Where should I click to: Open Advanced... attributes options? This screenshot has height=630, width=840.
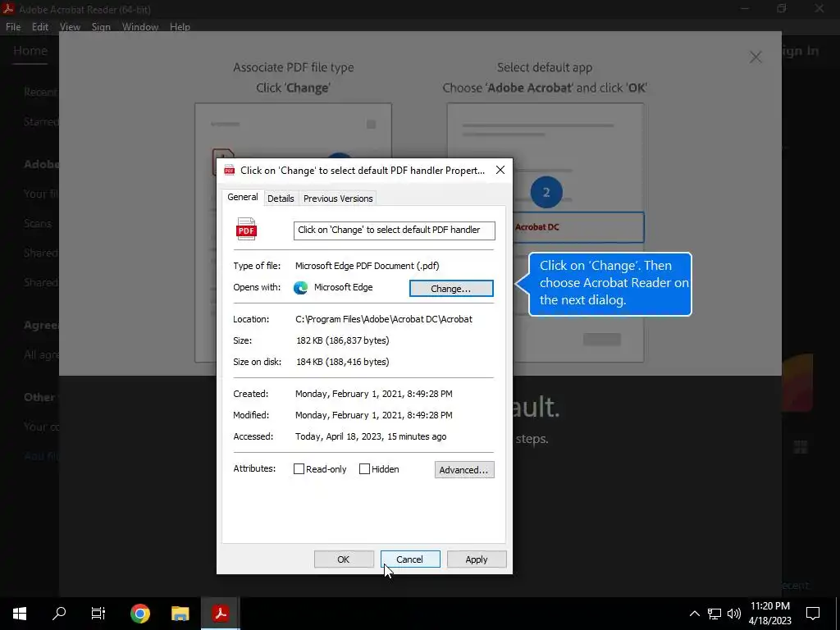click(464, 470)
